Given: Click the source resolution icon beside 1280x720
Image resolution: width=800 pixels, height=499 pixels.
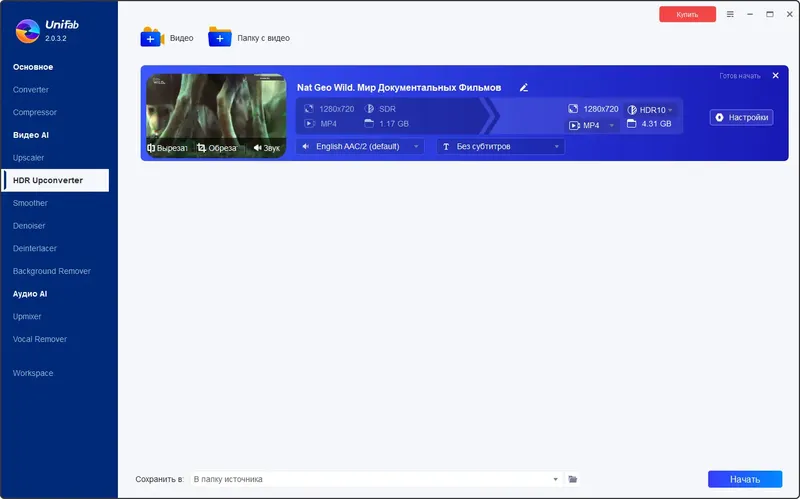Looking at the screenshot, I should (309, 109).
